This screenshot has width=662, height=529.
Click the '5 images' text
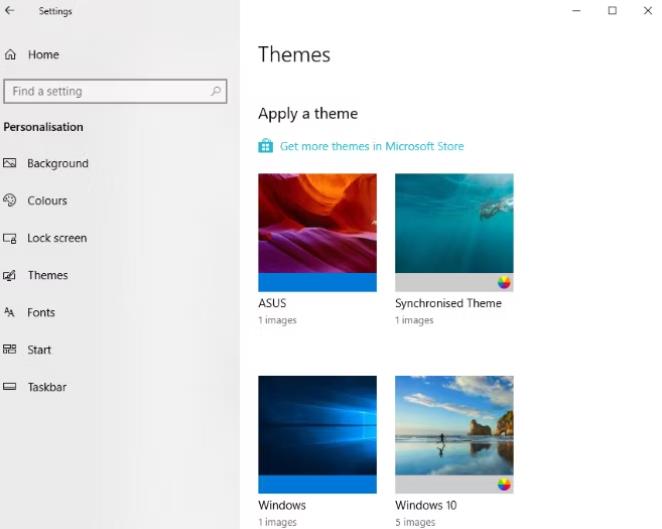click(415, 522)
